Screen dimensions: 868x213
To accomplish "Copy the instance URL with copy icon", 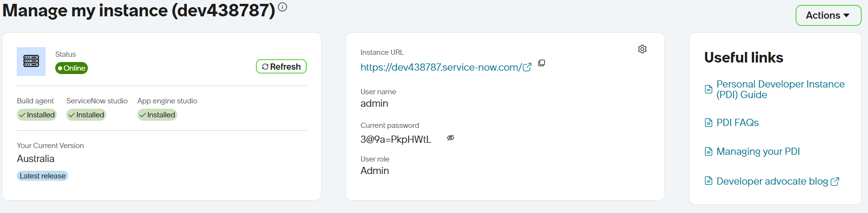I will 542,63.
